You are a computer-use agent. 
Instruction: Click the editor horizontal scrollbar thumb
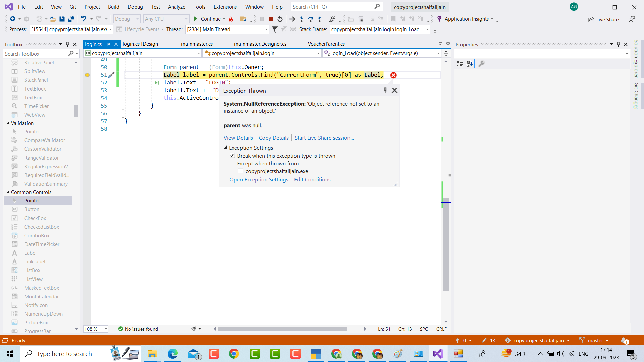click(282, 329)
